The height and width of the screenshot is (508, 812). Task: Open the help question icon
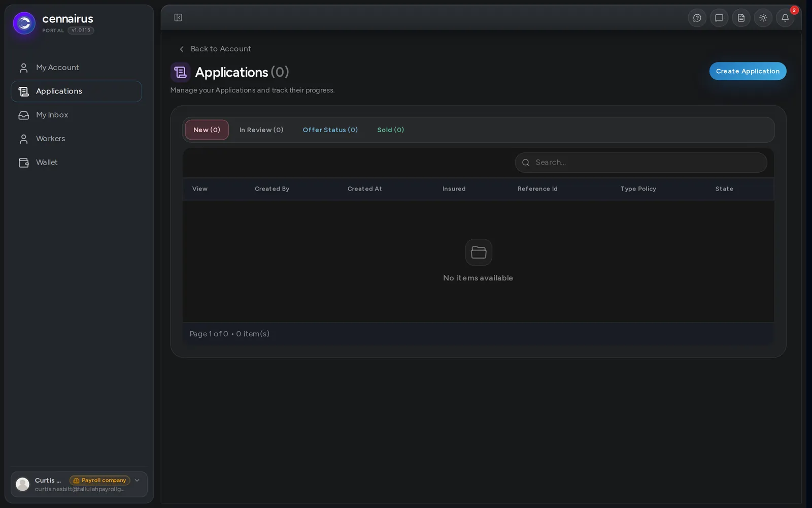point(697,18)
